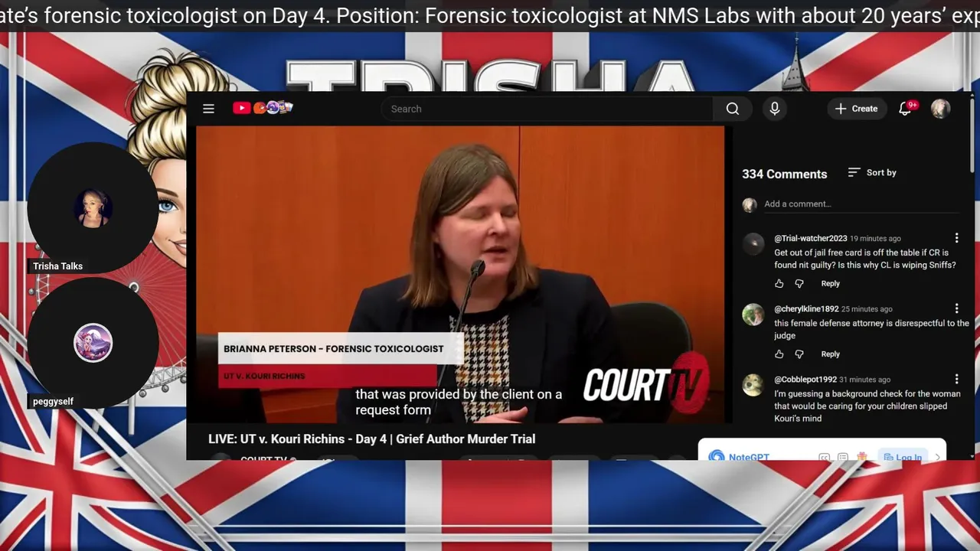Open the YouTube hamburger guide menu

(x=208, y=109)
